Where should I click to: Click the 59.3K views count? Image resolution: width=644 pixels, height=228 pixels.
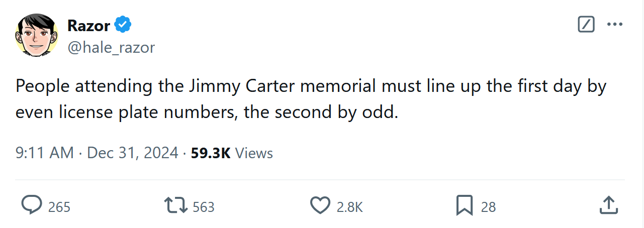(211, 153)
